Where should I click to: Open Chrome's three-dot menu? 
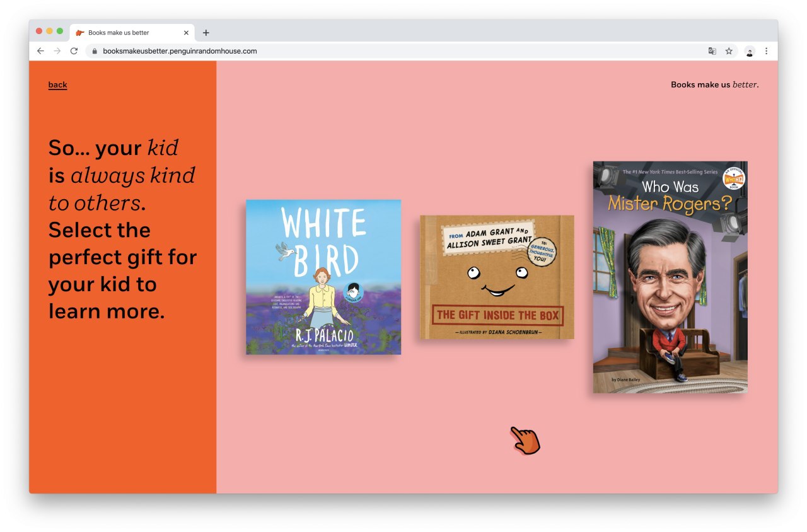tap(767, 51)
